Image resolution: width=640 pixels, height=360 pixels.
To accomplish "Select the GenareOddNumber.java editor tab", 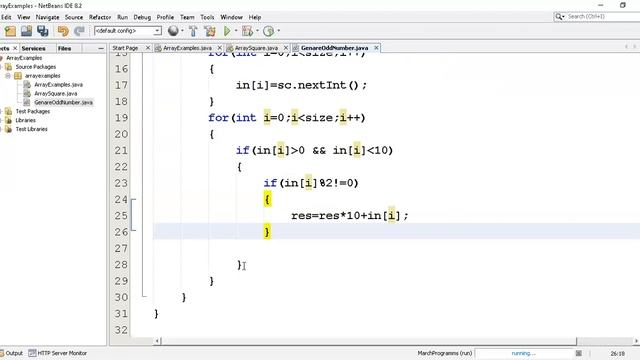I will coord(335,48).
